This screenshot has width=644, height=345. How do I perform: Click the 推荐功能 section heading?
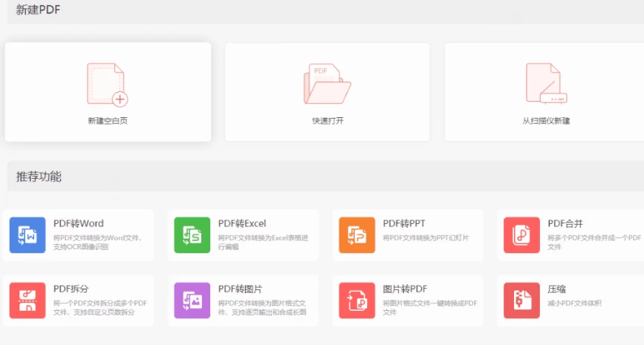pos(39,177)
